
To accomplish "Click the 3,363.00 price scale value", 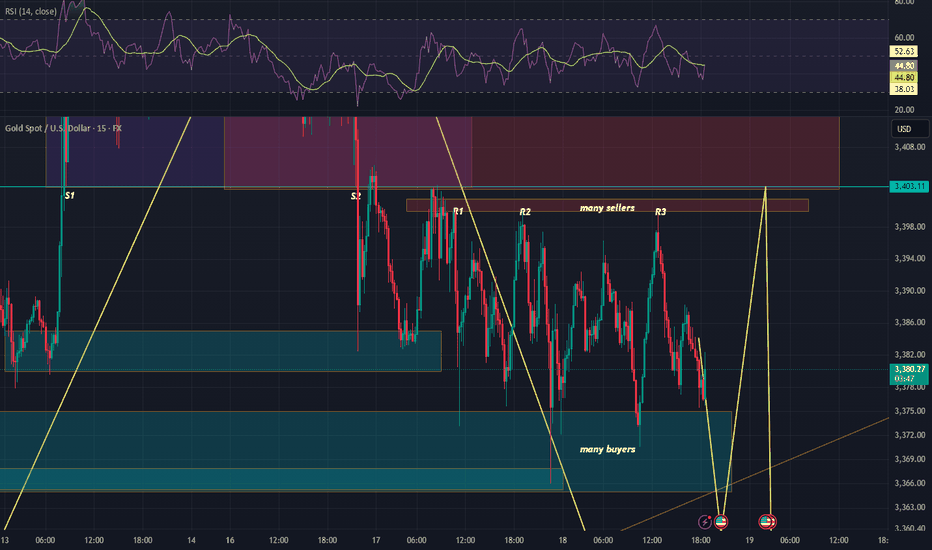I will click(x=909, y=507).
